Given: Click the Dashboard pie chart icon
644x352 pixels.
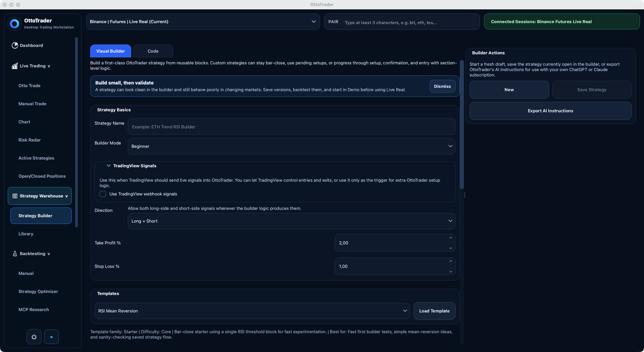Looking at the screenshot, I should pyautogui.click(x=15, y=46).
